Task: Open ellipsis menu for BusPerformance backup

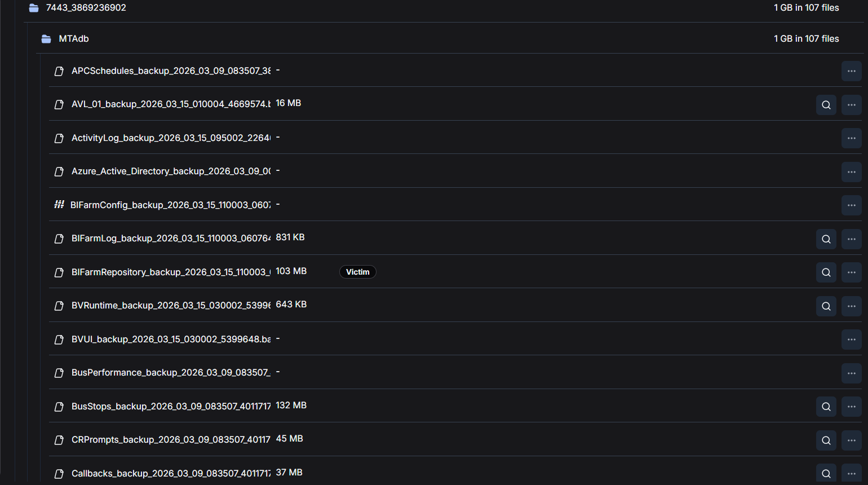Action: (x=852, y=373)
